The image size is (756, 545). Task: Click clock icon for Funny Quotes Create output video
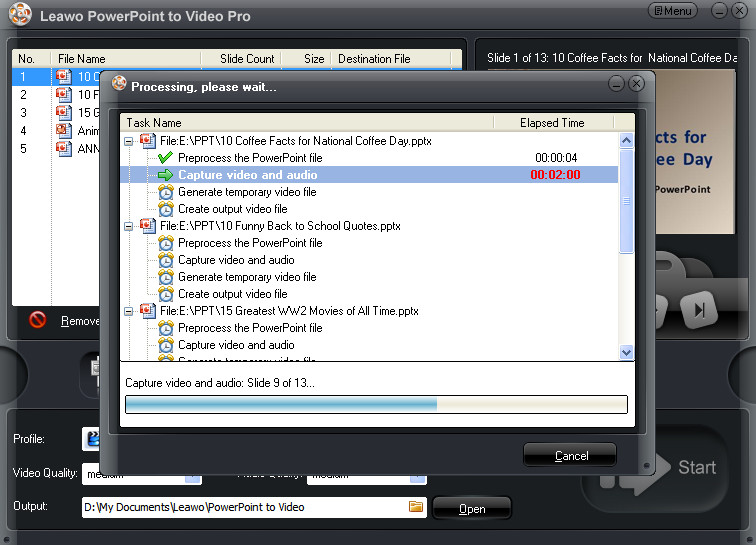point(165,294)
